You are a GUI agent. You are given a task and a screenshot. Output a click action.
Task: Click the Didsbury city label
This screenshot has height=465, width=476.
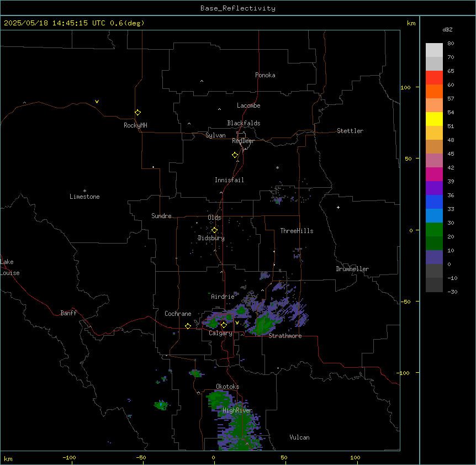click(211, 238)
